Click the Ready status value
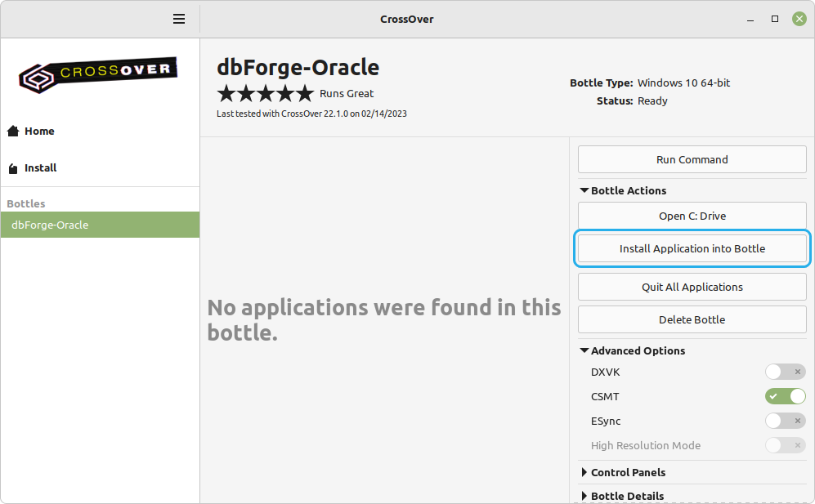This screenshot has height=504, width=815. [652, 100]
